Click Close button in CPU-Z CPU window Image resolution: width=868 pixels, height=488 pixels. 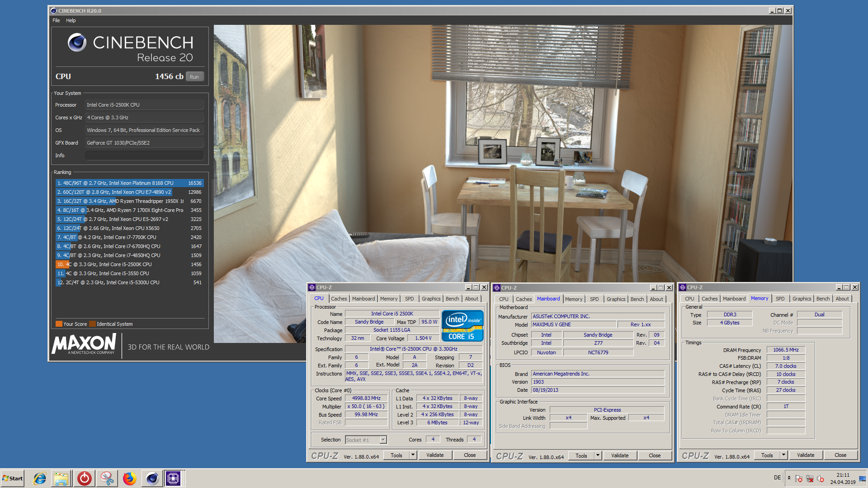pyautogui.click(x=470, y=455)
